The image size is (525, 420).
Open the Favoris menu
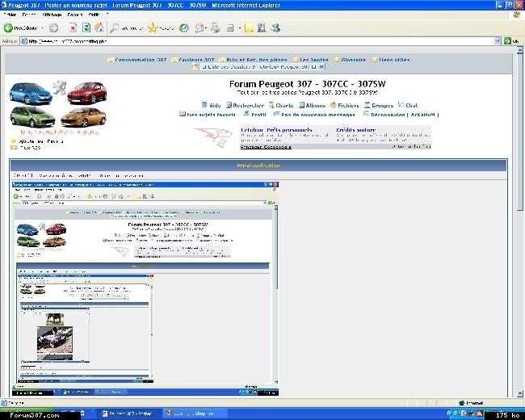point(74,15)
